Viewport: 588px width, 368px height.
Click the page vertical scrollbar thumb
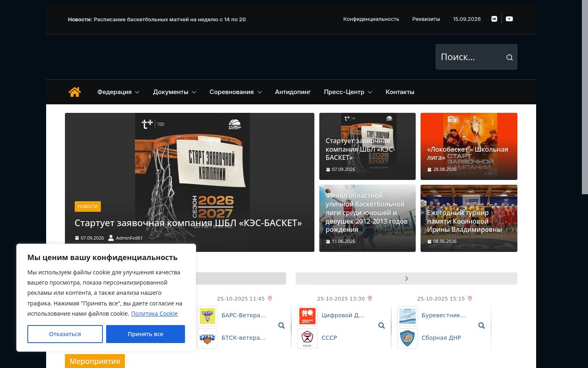pyautogui.click(x=585, y=97)
